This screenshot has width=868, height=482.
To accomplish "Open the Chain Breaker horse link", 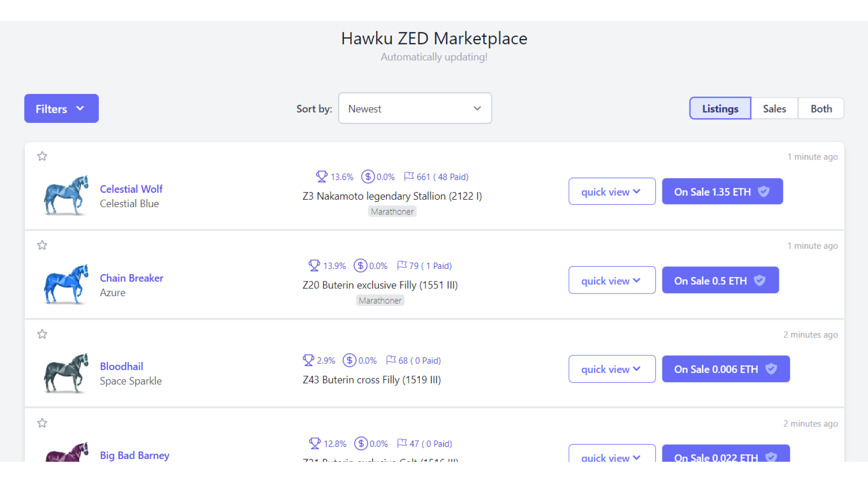I will click(131, 278).
